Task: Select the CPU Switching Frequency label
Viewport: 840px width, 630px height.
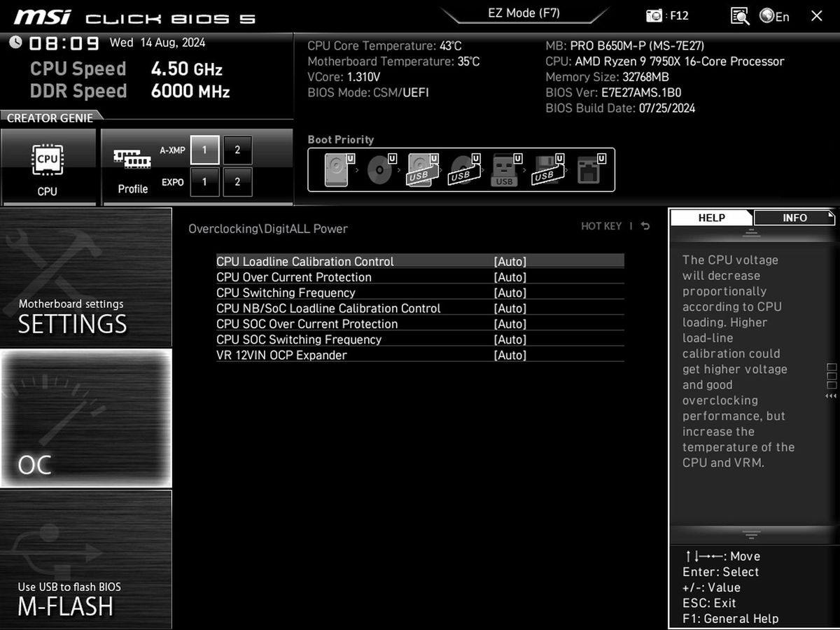Action: point(286,293)
